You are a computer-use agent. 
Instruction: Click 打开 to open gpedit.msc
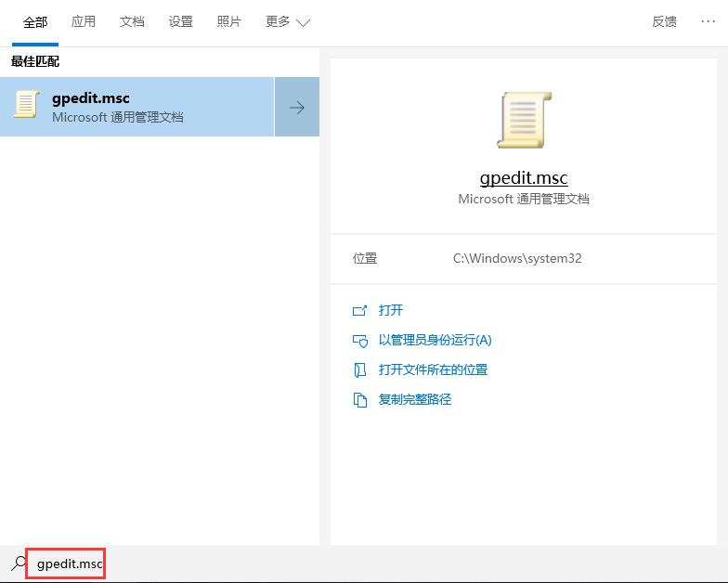click(390, 310)
